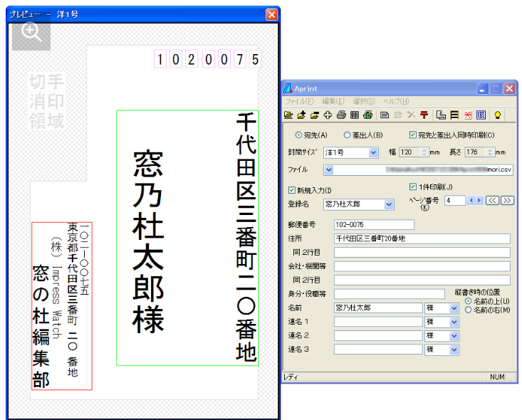Click the black horizontal lines icon
The width and height of the screenshot is (522, 420).
(x=454, y=115)
